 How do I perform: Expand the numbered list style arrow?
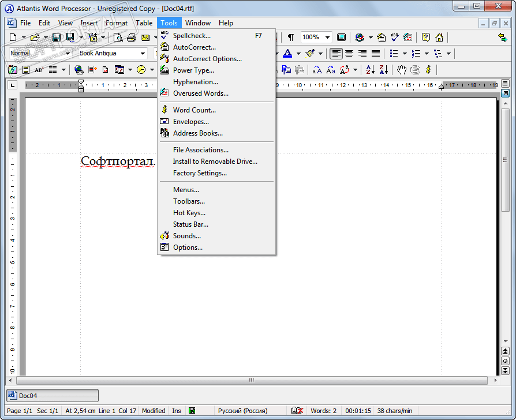[427, 53]
